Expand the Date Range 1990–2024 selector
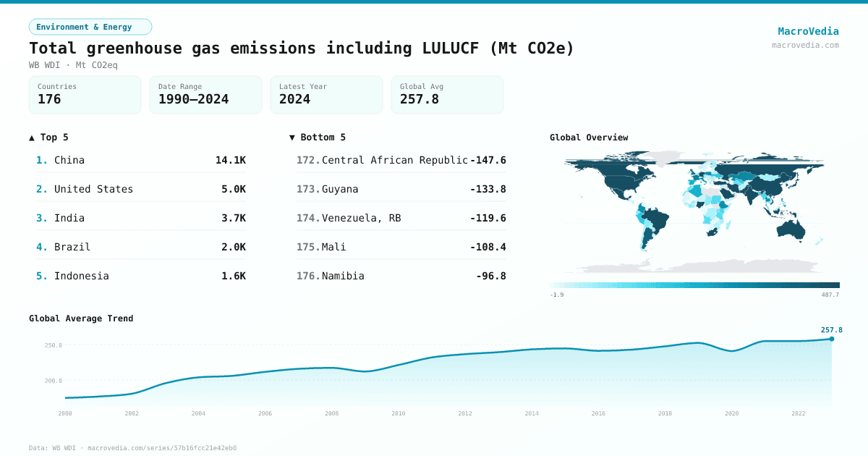The height and width of the screenshot is (456, 868). [205, 94]
